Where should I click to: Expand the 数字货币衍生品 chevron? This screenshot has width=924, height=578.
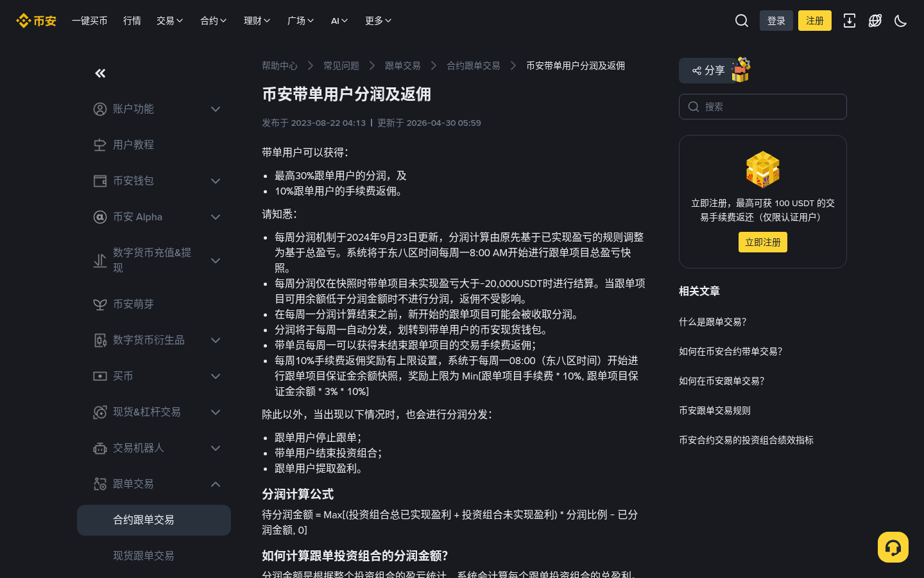pyautogui.click(x=216, y=340)
